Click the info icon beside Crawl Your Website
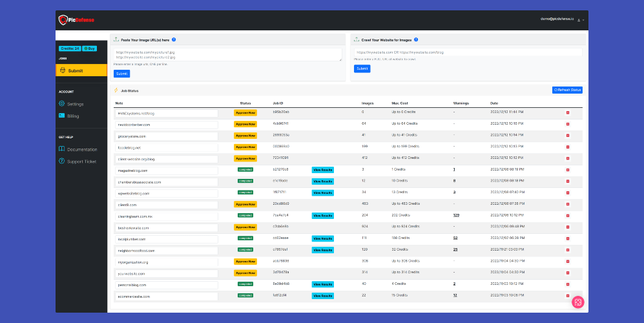The image size is (644, 323). pos(416,40)
